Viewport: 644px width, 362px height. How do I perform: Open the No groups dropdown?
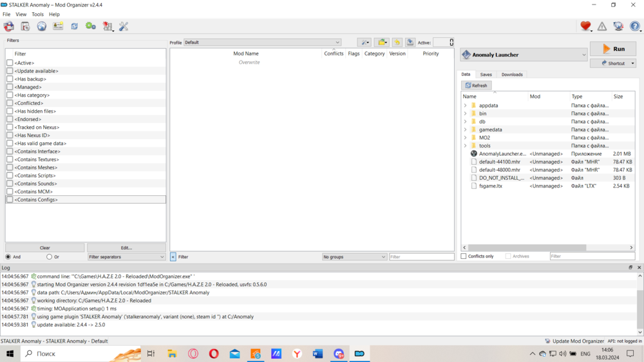[354, 257]
